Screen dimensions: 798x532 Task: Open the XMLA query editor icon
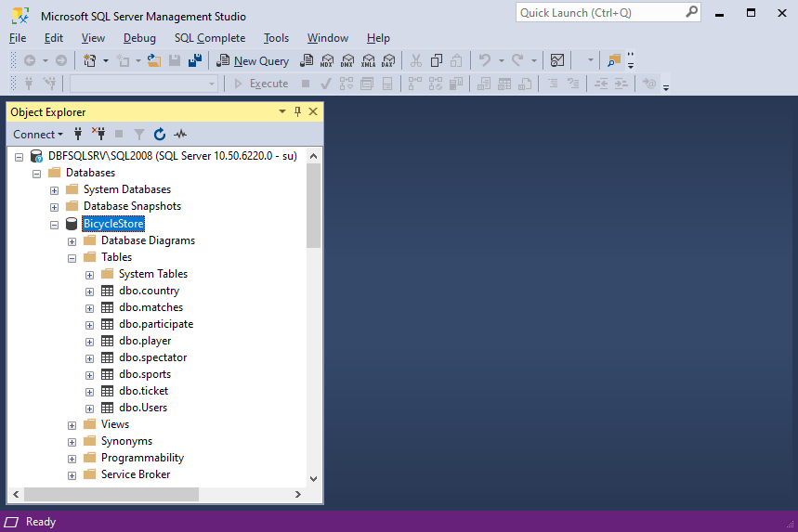[368, 61]
